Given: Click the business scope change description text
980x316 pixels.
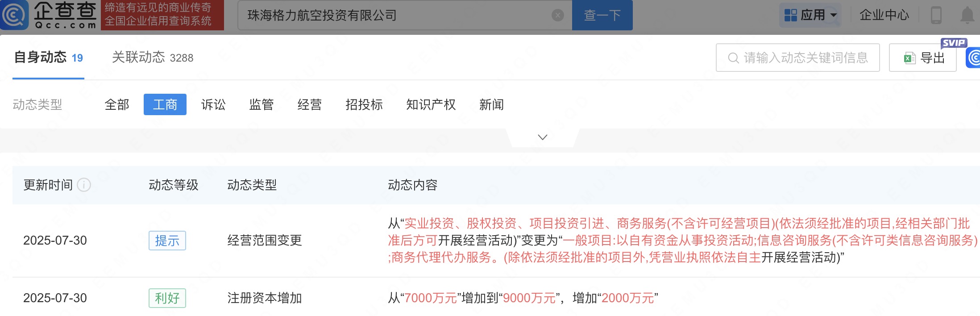Looking at the screenshot, I should pyautogui.click(x=683, y=241).
